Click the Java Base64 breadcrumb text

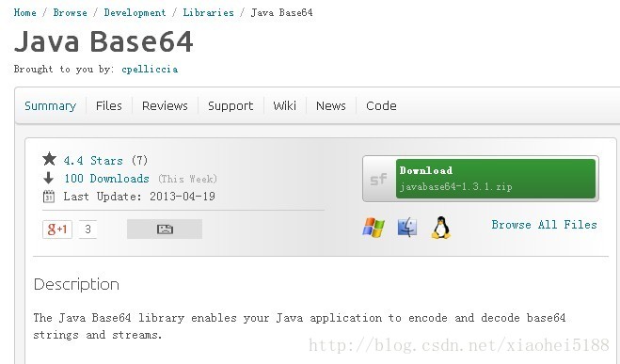click(x=282, y=12)
